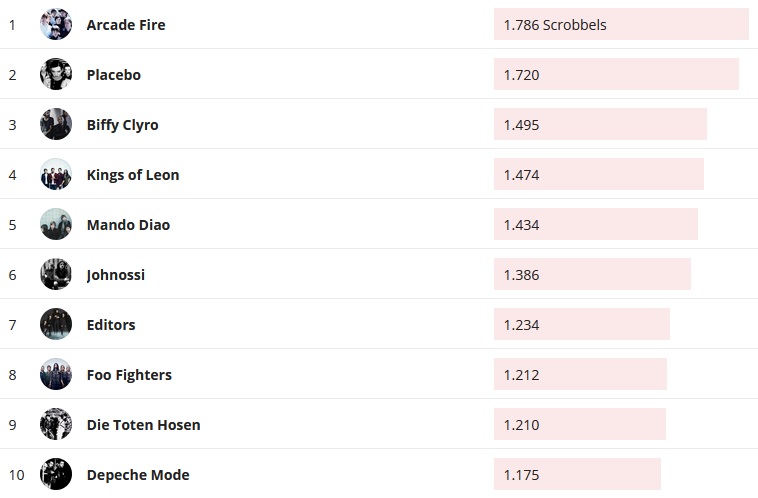Open the Arcade Fire artist link
Image resolution: width=758 pixels, height=498 pixels.
point(126,25)
